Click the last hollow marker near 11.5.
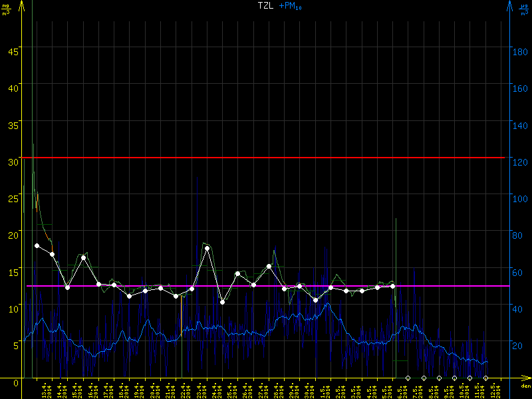This screenshot has width=532, height=399. [x=485, y=378]
